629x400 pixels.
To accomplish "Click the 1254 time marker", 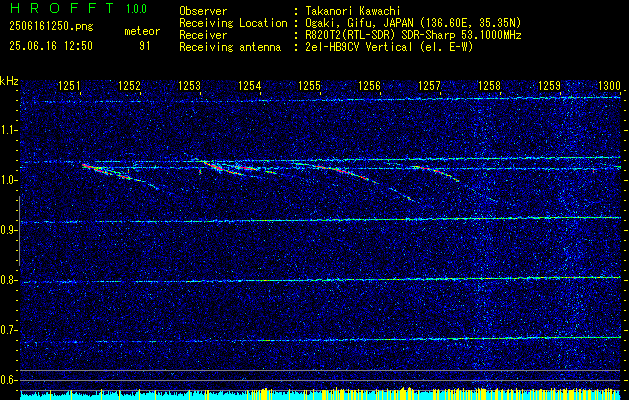I will coord(250,85).
